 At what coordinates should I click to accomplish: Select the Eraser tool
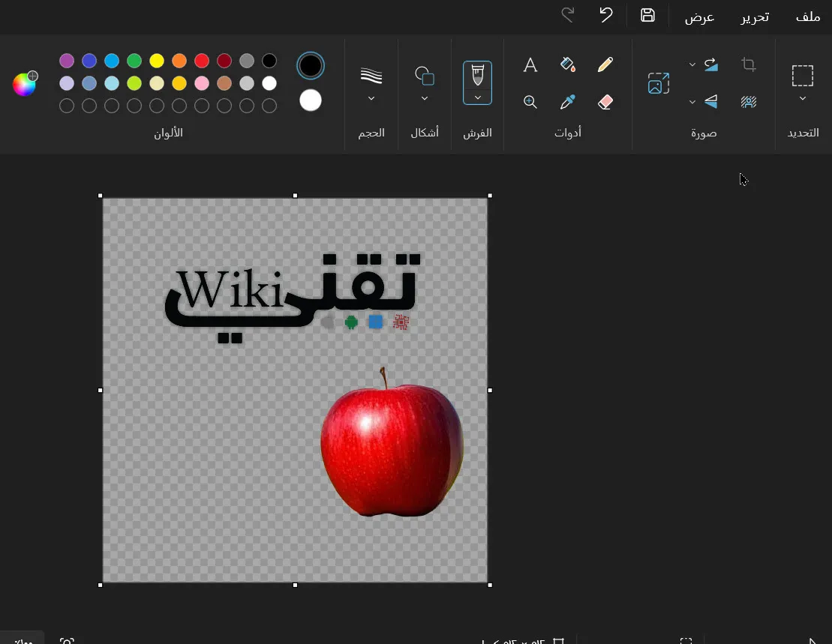(605, 102)
